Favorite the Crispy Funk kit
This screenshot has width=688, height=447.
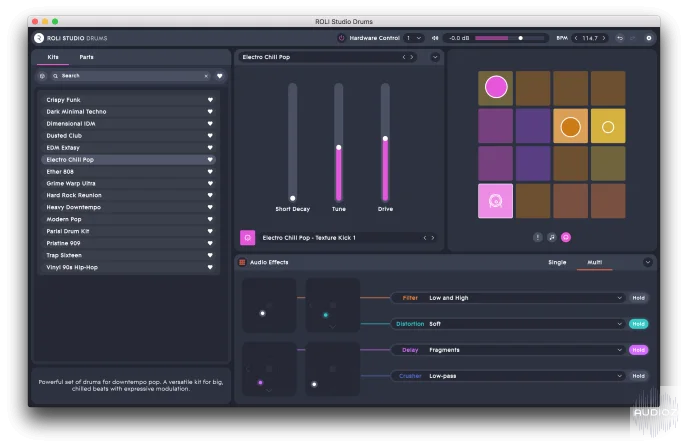pyautogui.click(x=210, y=100)
